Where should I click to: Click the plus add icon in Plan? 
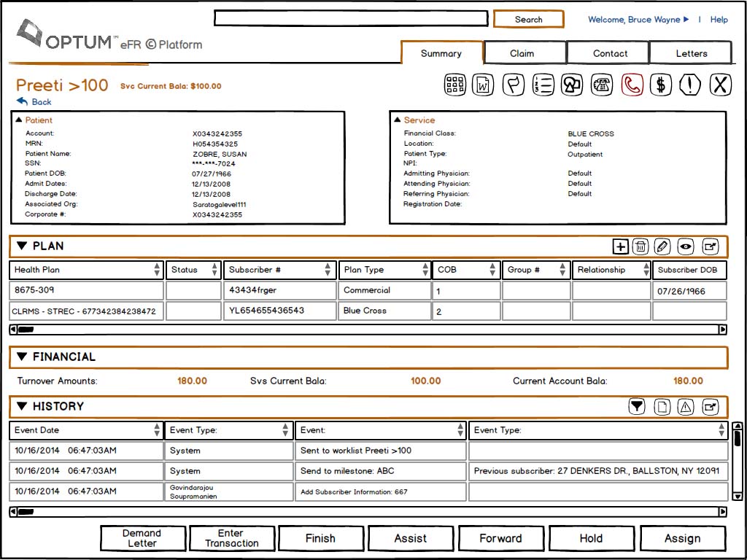pyautogui.click(x=620, y=246)
